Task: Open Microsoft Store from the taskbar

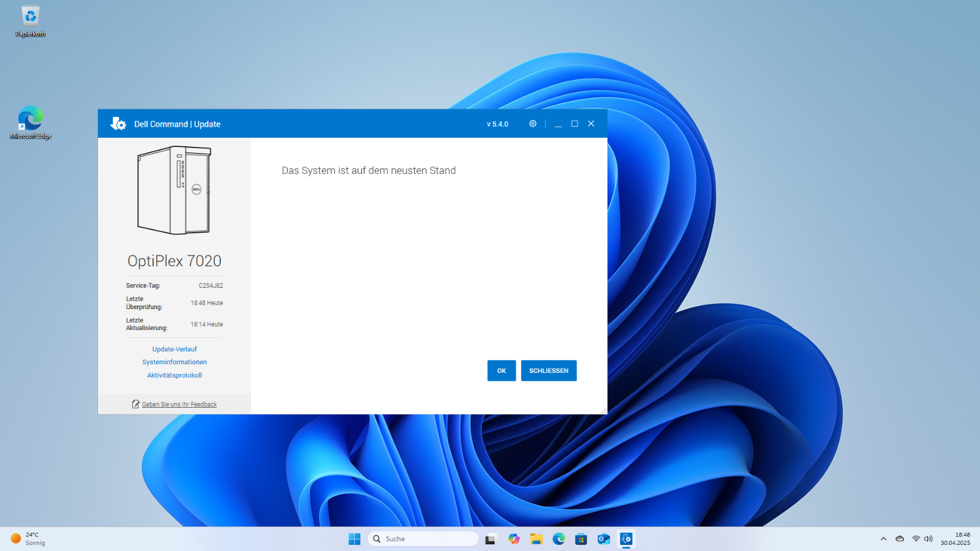Action: click(581, 539)
